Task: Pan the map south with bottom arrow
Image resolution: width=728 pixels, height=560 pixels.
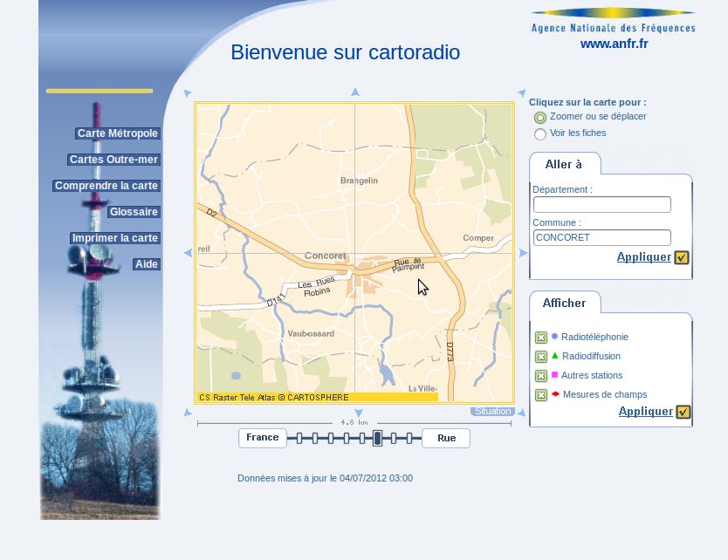Action: pyautogui.click(x=358, y=413)
